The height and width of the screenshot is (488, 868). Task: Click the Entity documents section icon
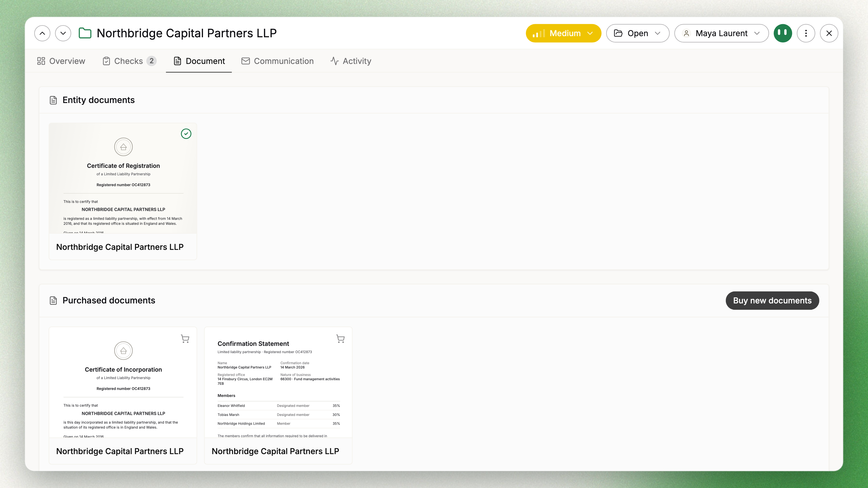pyautogui.click(x=53, y=100)
